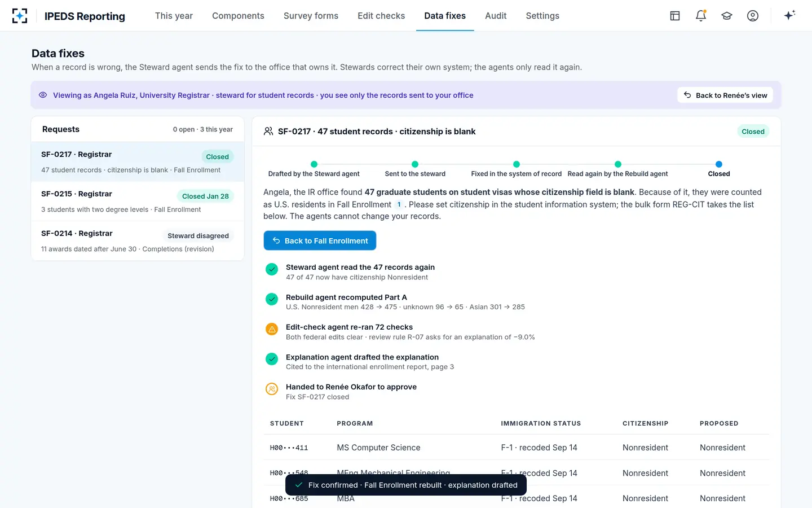Open the layout panel icon in header

(x=675, y=16)
